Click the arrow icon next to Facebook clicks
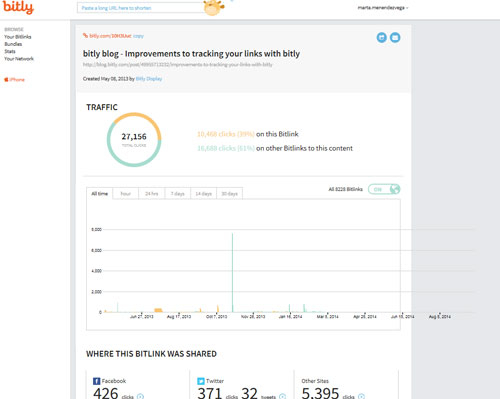Image resolution: width=500 pixels, height=399 pixels. click(140, 396)
